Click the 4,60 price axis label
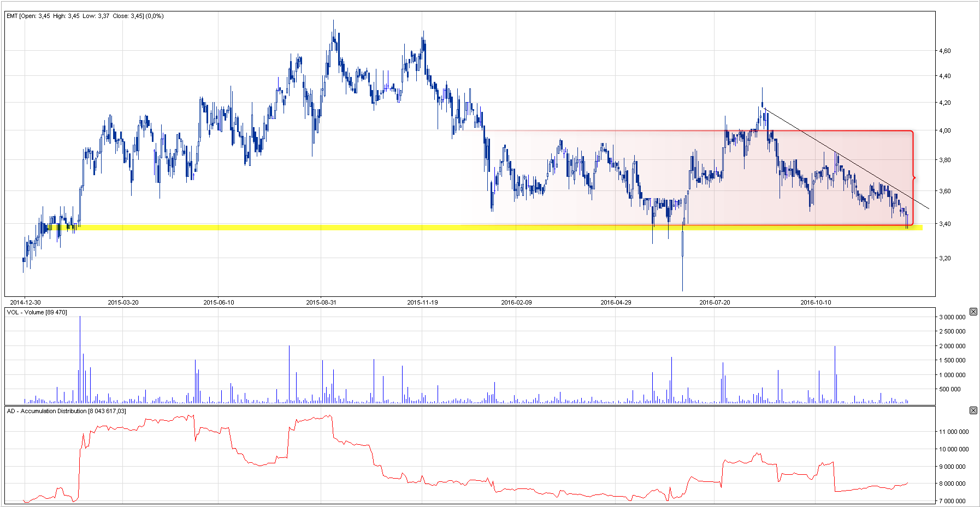This screenshot has height=507, width=980. [x=944, y=51]
